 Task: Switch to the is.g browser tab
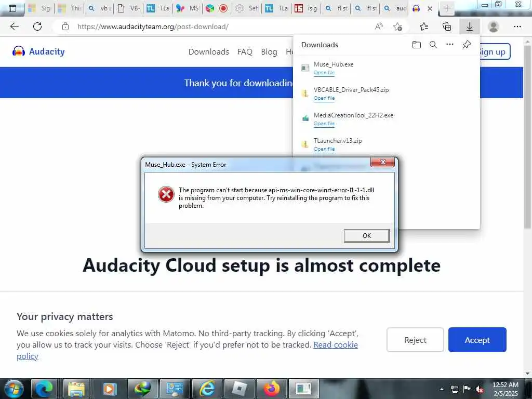pos(305,8)
